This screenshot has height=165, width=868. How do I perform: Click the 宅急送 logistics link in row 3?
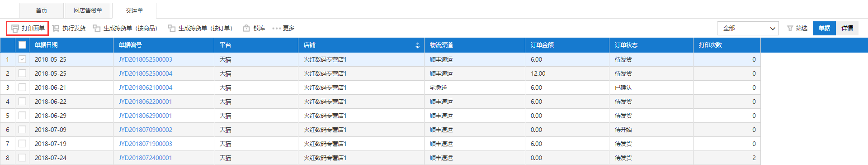tap(439, 87)
